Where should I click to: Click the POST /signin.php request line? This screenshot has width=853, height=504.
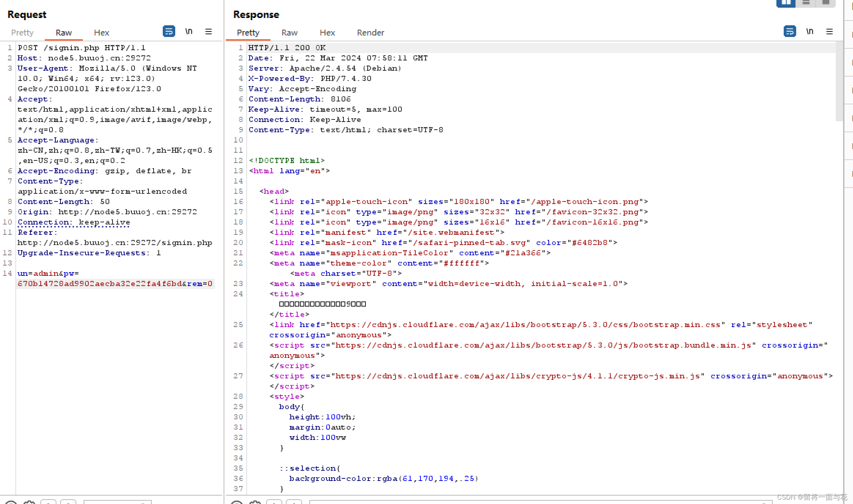tap(81, 48)
